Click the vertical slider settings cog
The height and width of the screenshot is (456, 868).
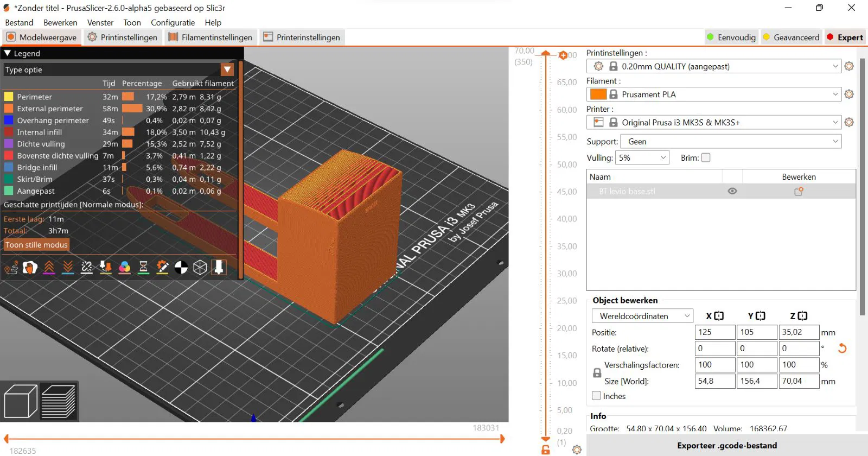[x=577, y=449]
